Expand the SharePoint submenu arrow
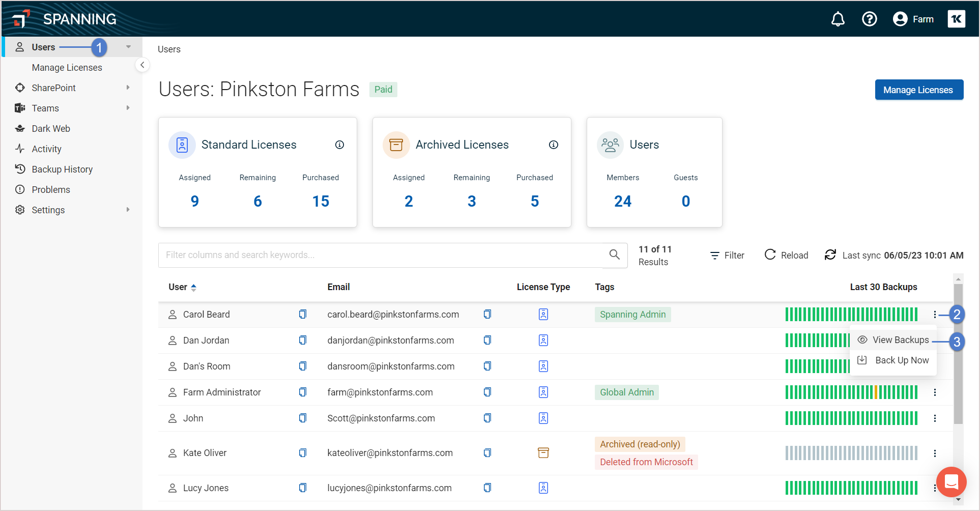Viewport: 980px width, 511px height. (128, 88)
